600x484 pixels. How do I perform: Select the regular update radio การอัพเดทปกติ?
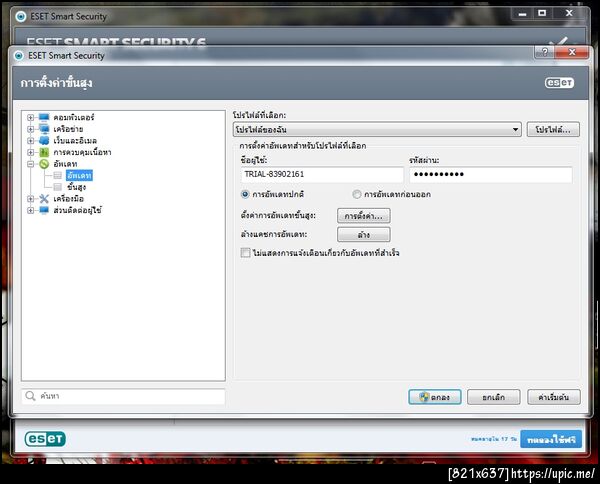pyautogui.click(x=245, y=194)
